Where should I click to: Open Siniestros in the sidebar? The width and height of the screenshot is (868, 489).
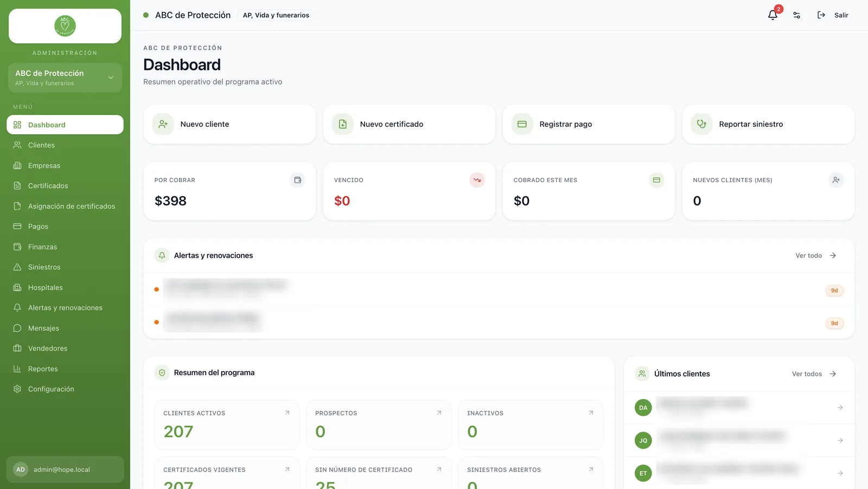point(65,267)
